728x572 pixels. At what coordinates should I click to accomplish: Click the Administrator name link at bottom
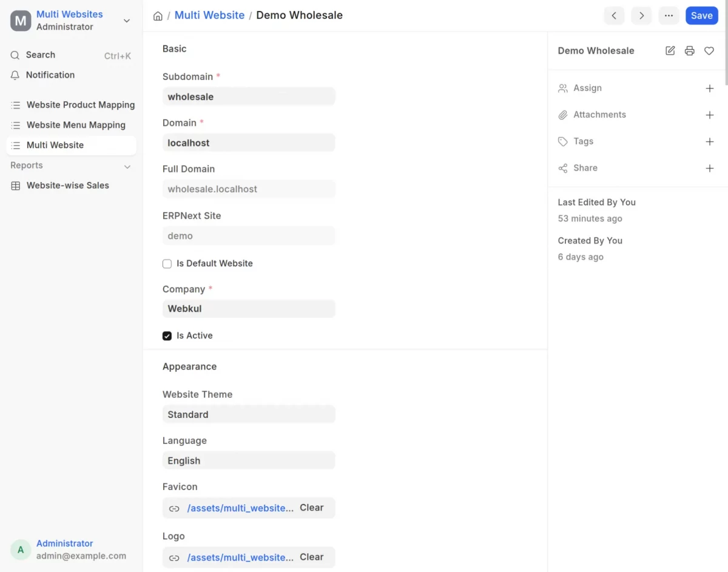click(65, 543)
